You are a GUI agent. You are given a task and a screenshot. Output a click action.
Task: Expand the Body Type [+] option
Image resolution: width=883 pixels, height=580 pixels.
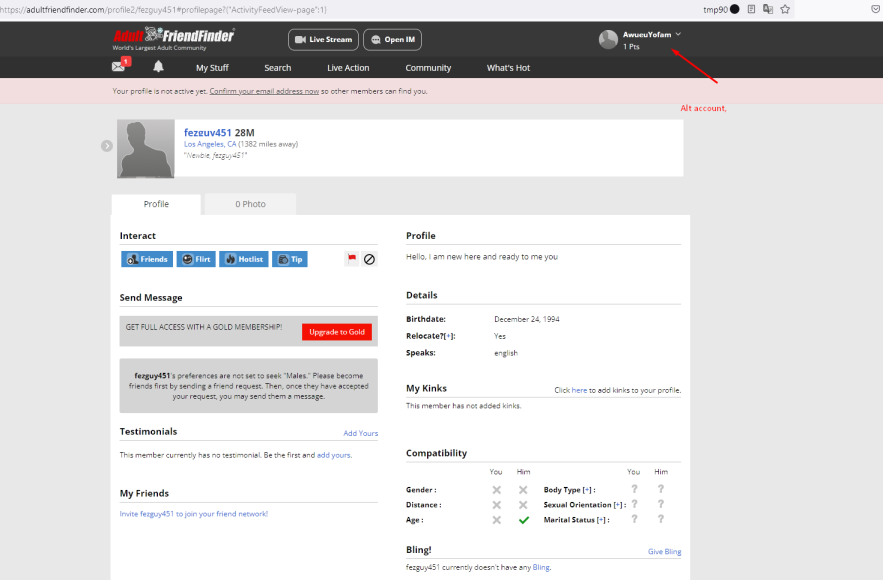point(587,490)
